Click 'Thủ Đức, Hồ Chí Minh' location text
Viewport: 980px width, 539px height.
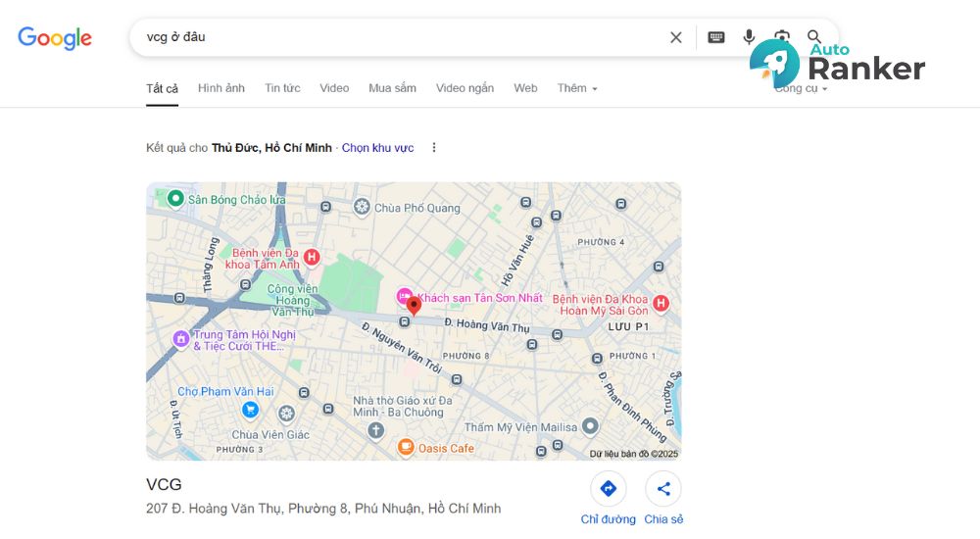[271, 148]
